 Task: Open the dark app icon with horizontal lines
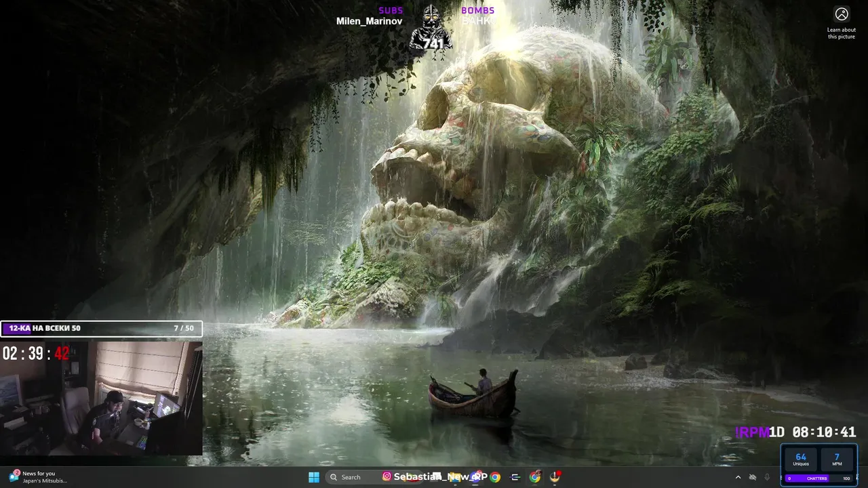coord(515,477)
